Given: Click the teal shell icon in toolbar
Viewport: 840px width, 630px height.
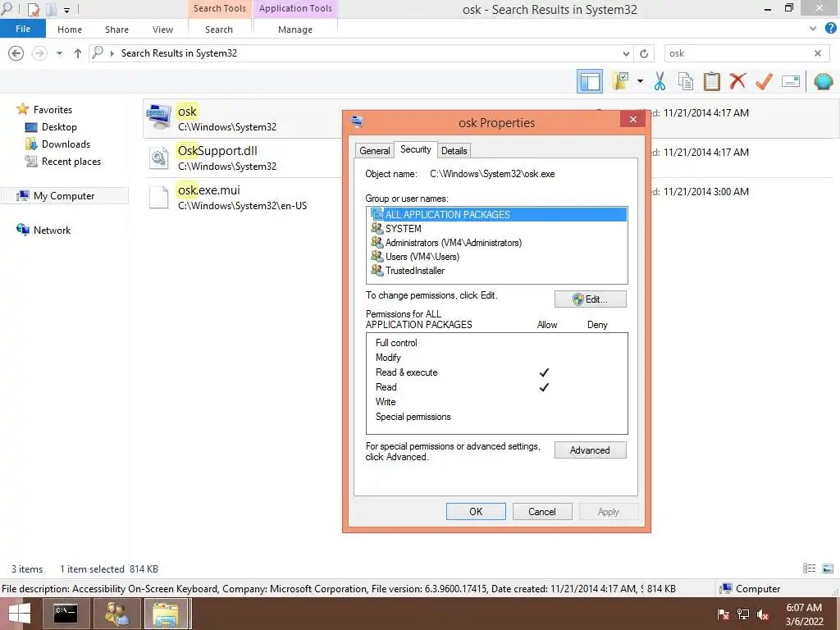Looking at the screenshot, I should pos(823,81).
